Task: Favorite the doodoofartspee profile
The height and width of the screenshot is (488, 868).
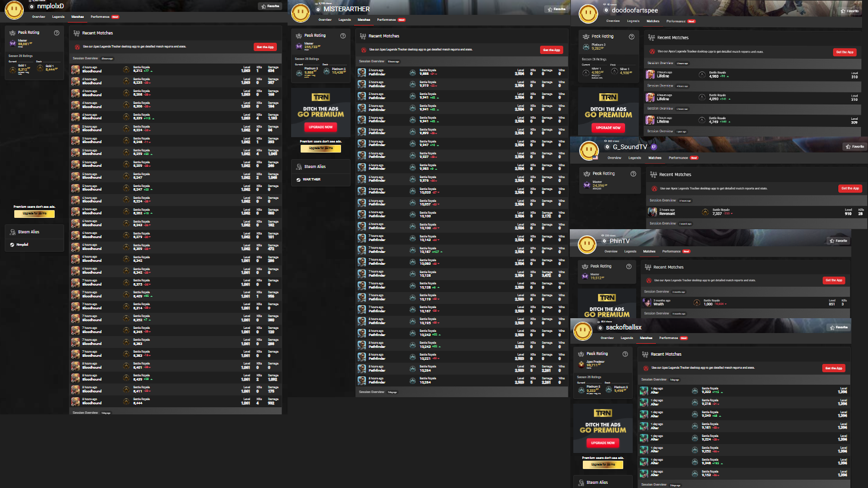Action: point(850,11)
